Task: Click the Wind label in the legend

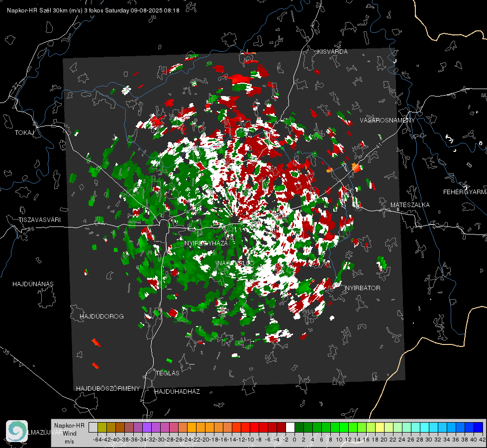Action: click(70, 434)
